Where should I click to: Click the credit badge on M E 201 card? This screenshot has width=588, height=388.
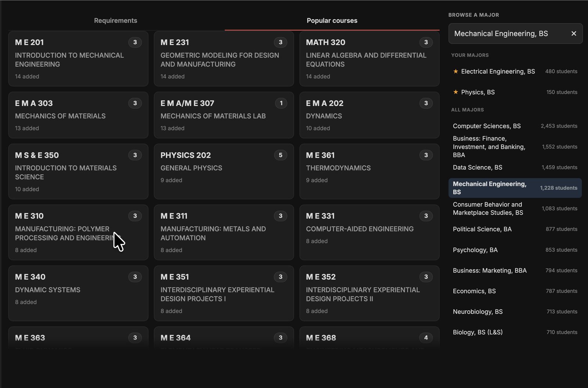(x=135, y=42)
